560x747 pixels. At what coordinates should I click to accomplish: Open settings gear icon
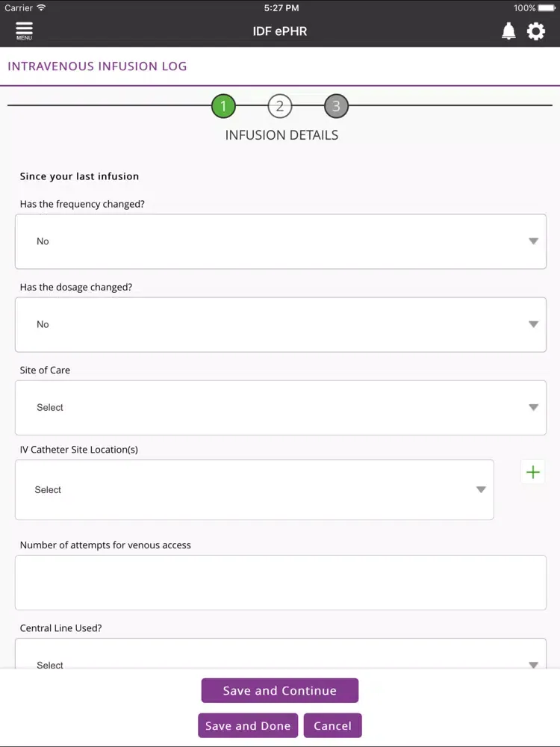(535, 31)
